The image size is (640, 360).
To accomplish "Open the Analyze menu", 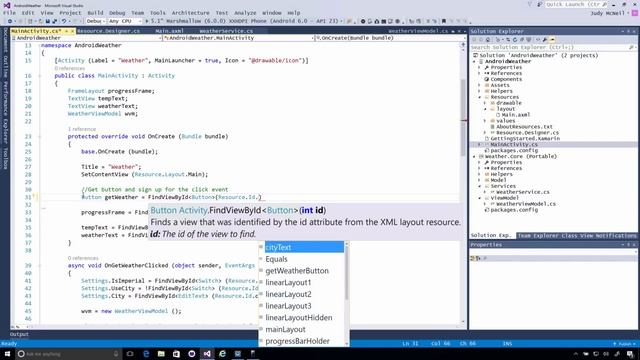I will pyautogui.click(x=245, y=13).
